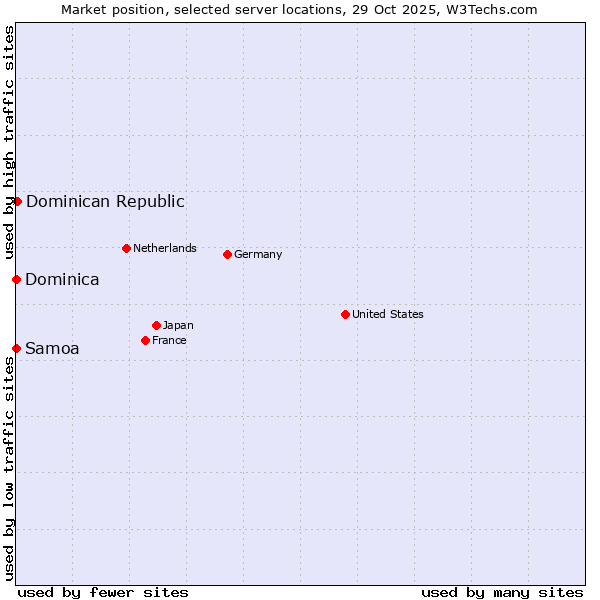
Task: Click the red Samoa data point
Action: [16, 348]
